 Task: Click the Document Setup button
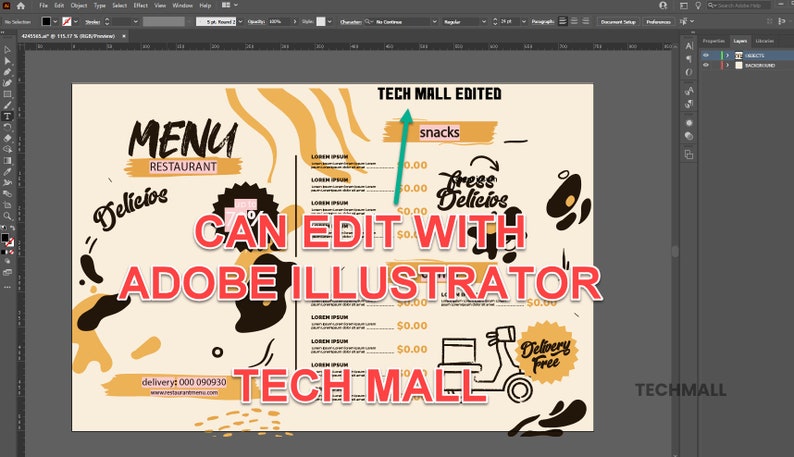click(x=618, y=22)
